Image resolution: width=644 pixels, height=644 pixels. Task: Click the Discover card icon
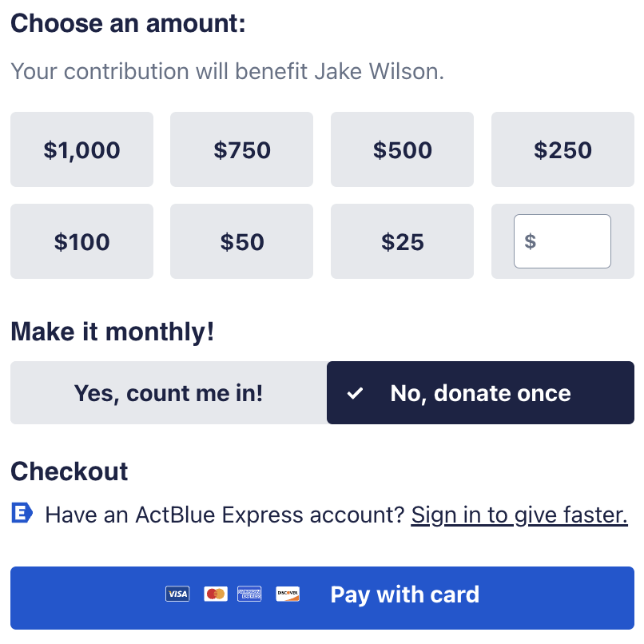287,594
